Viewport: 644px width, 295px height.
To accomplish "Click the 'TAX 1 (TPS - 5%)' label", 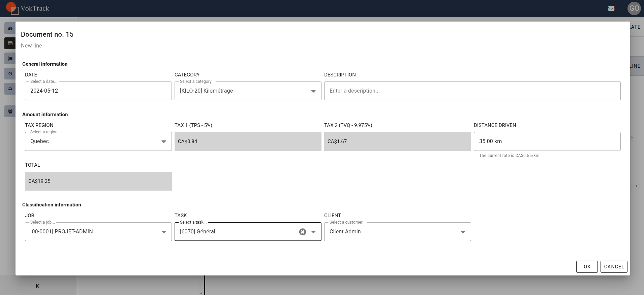I will click(x=193, y=125).
